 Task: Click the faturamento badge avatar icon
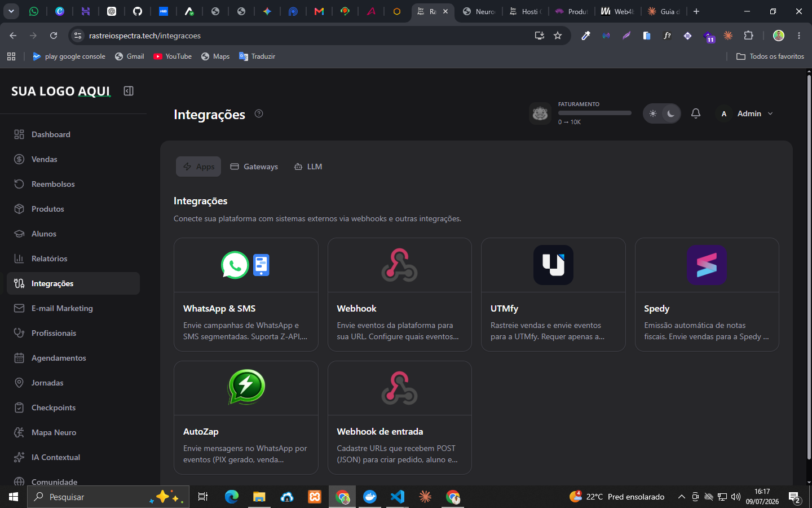coord(540,113)
